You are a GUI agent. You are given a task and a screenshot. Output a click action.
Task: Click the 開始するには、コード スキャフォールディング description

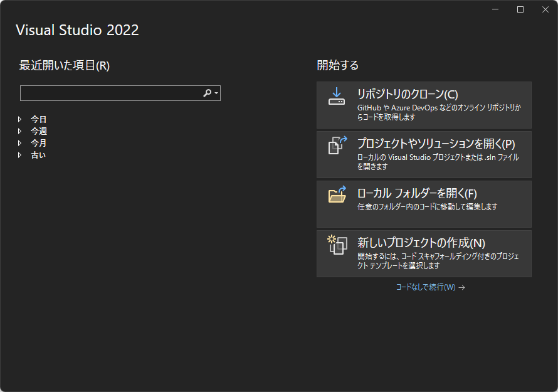[438, 261]
